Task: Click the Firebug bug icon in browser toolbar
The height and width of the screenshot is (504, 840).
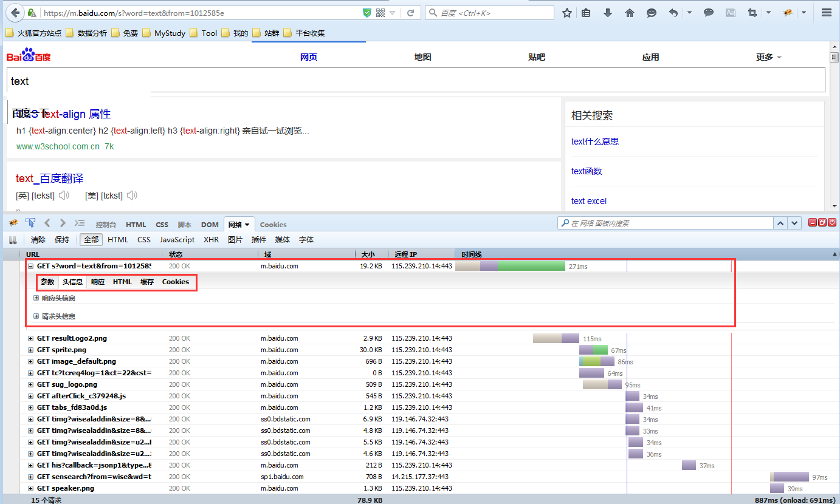Action: click(788, 13)
